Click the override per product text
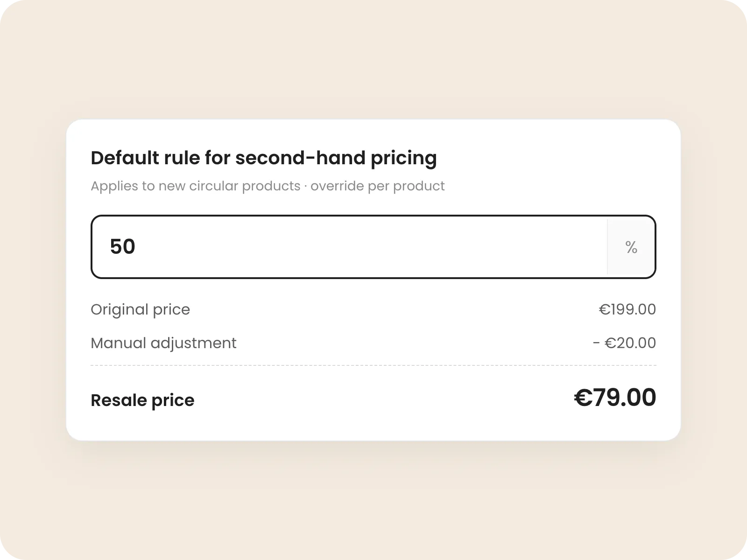 tap(377, 186)
